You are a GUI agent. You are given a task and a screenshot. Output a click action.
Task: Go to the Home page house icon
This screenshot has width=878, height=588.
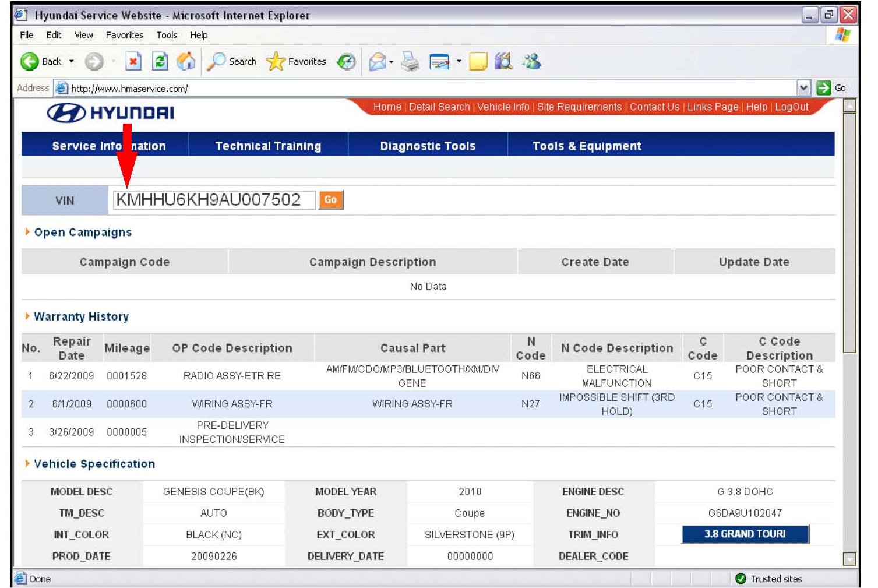[186, 61]
